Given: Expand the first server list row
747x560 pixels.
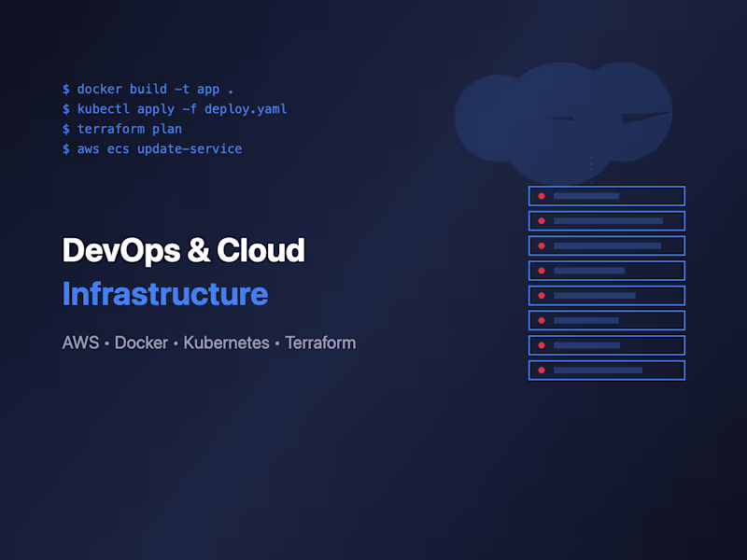Looking at the screenshot, I should point(607,196).
